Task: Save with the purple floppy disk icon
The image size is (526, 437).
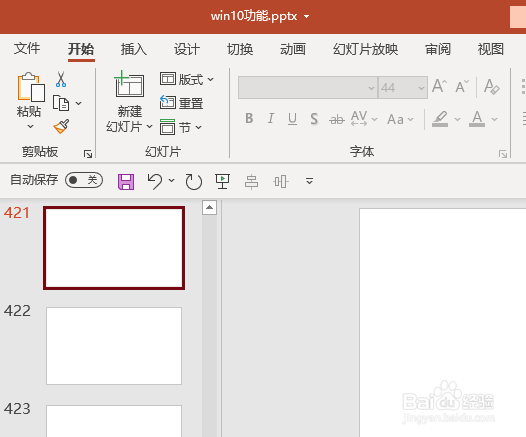Action: pos(126,182)
